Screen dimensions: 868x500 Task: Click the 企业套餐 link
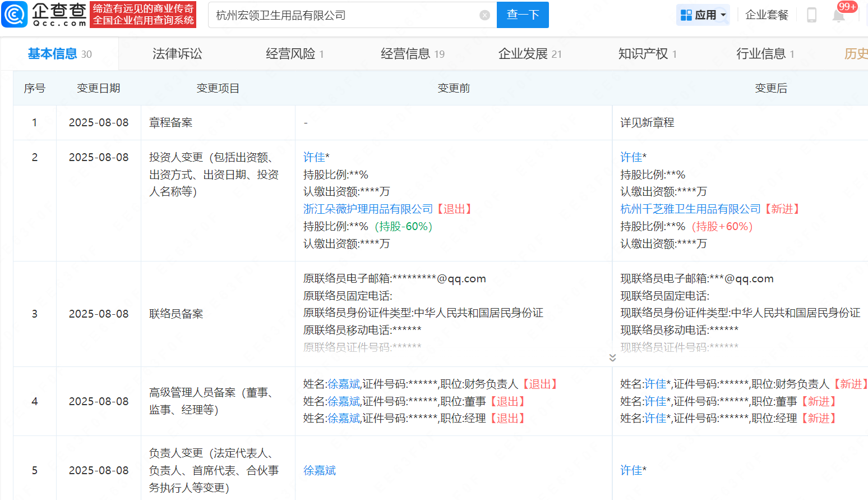[x=767, y=15]
